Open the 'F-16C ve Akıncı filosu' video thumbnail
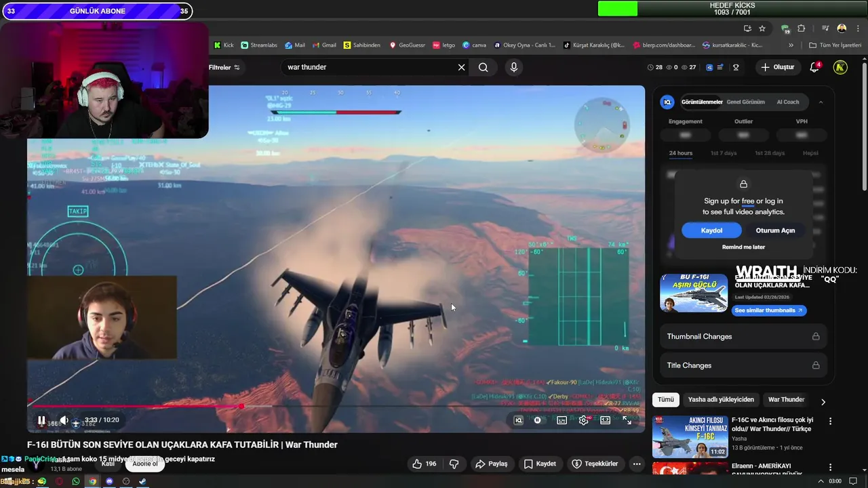 tap(690, 436)
